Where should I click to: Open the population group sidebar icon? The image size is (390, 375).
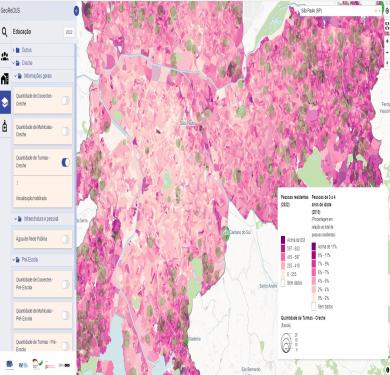tap(5, 56)
